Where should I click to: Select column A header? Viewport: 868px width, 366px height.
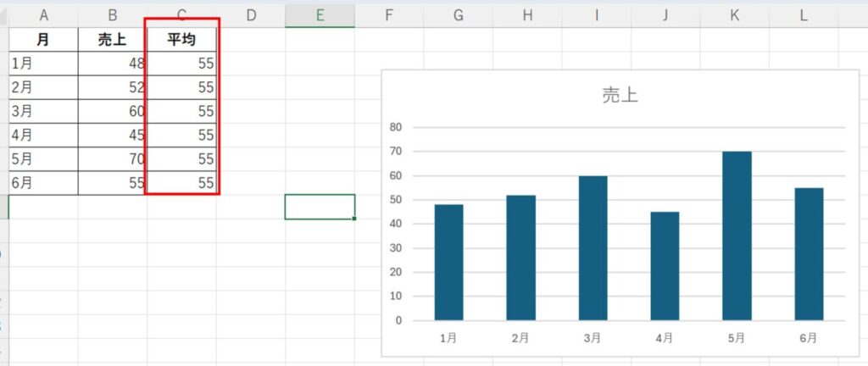pos(43,16)
